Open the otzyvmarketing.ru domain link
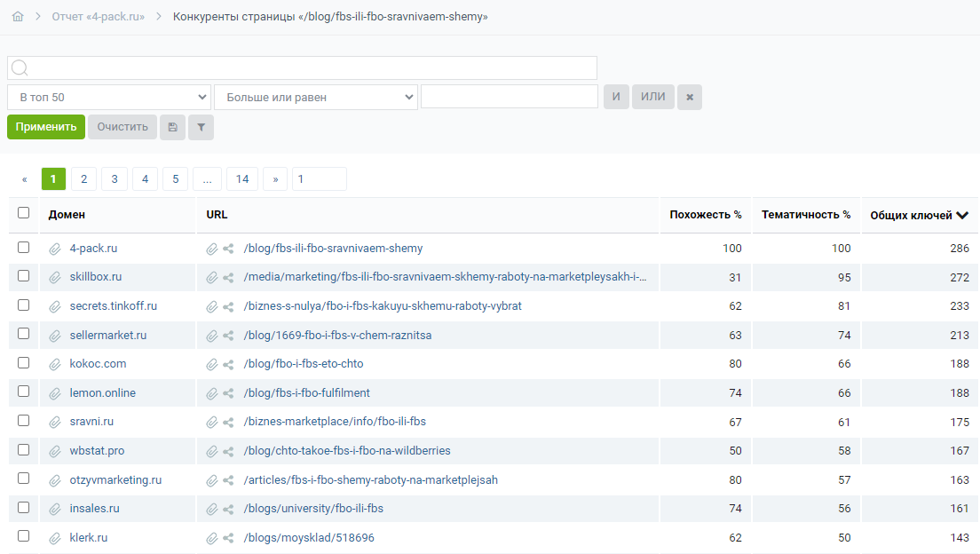Image resolution: width=980 pixels, height=554 pixels. click(x=115, y=479)
